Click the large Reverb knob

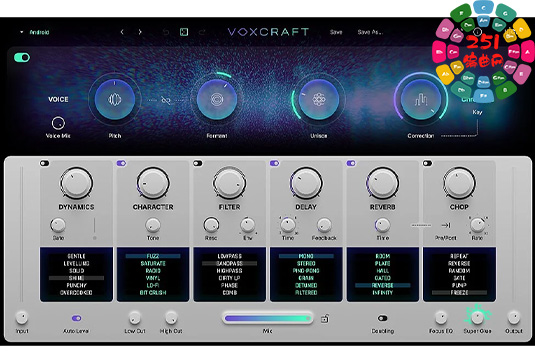[382, 183]
